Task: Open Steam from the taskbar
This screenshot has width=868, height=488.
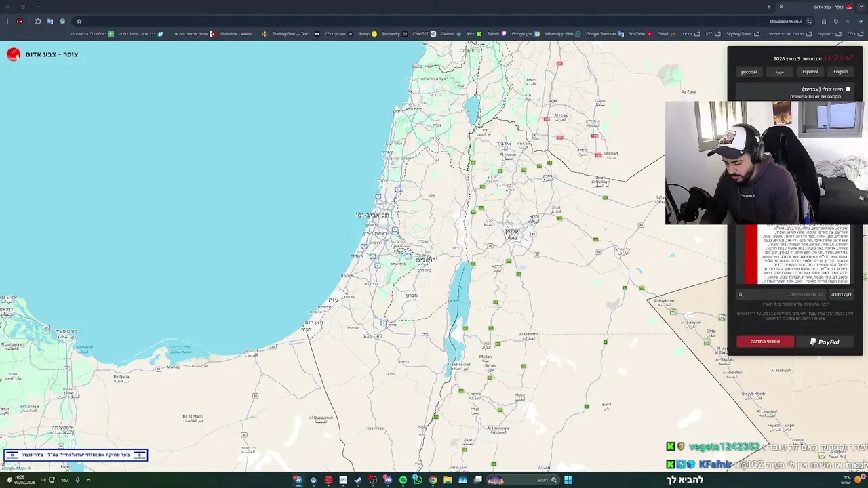Action: [358, 480]
